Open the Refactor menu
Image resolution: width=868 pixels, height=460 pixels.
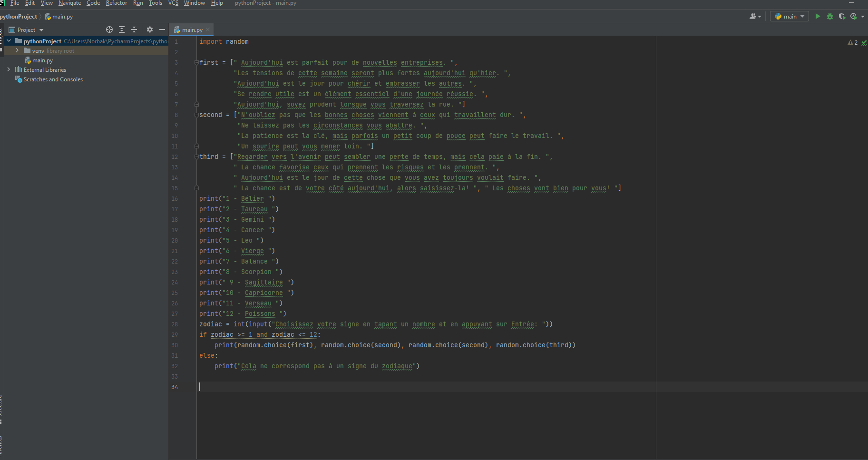coord(117,3)
